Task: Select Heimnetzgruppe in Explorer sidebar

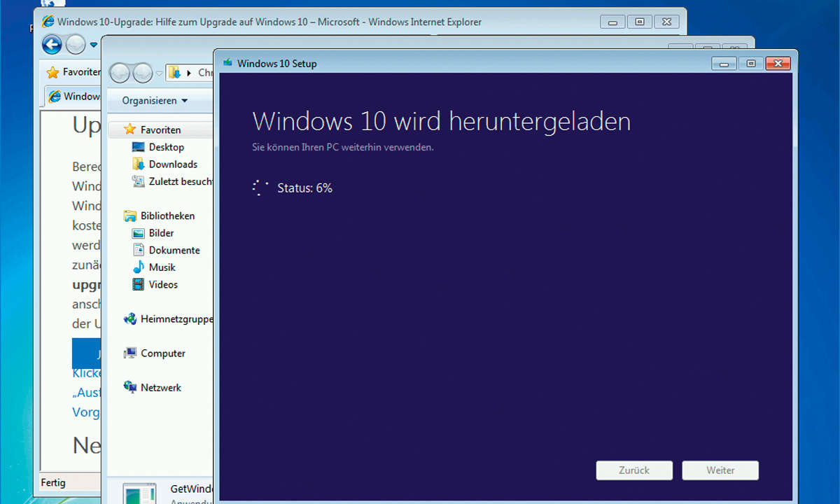Action: [176, 318]
